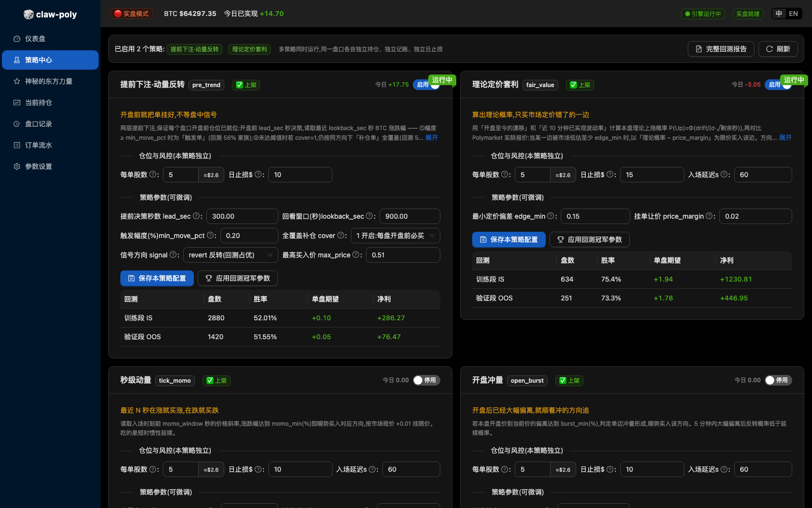Apply 回测冠军参数 for pre_trend

click(x=238, y=278)
